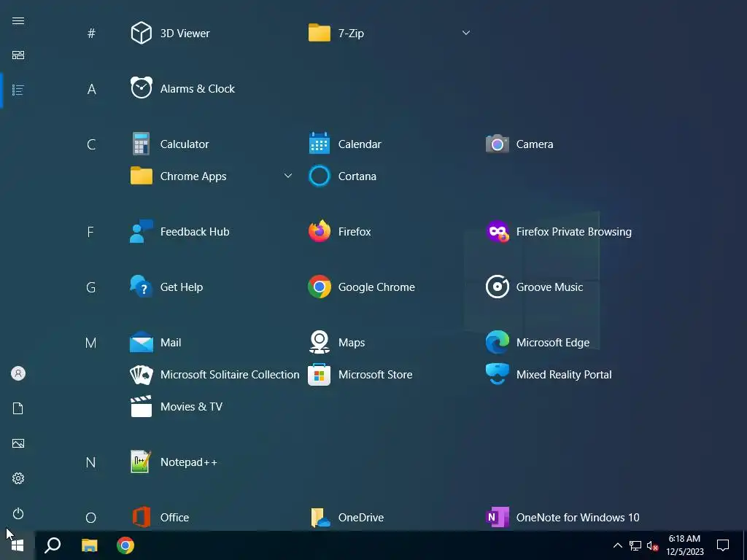The image size is (747, 560).
Task: Open the user account menu
Action: [18, 373]
